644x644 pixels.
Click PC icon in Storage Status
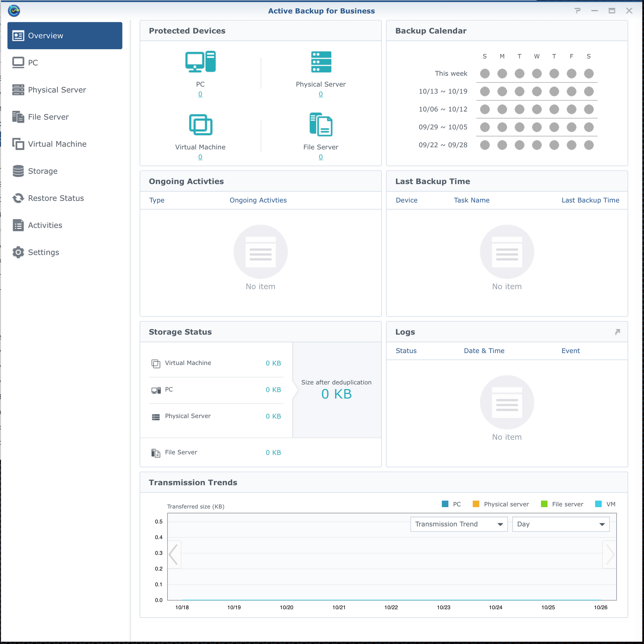point(156,390)
